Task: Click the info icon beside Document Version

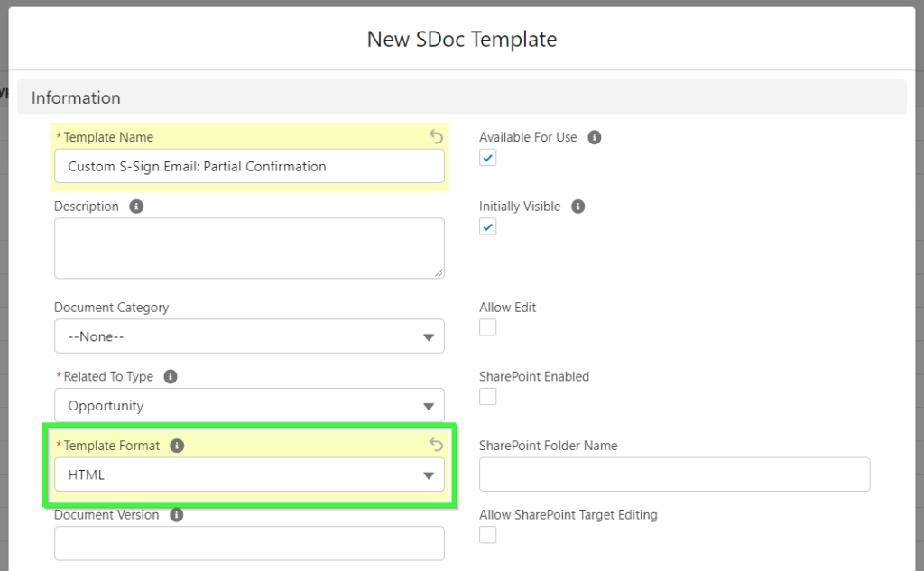Action: point(177,514)
